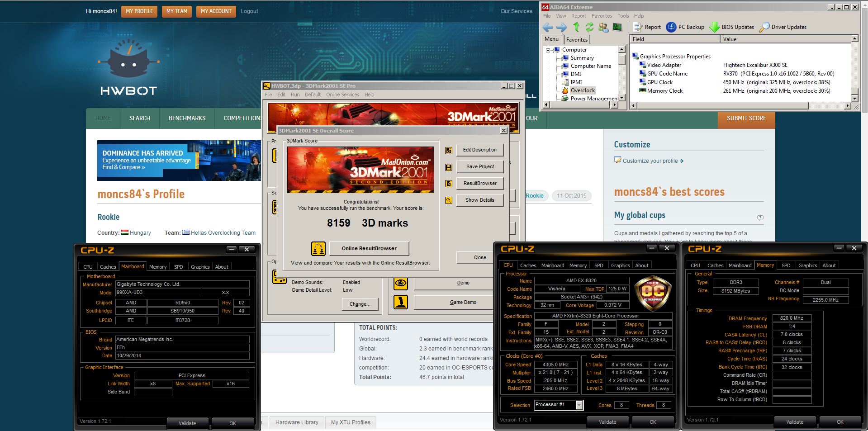The image size is (868, 431).
Task: Click the AIDA64 monitor graph toolbar icon
Action: tap(617, 27)
